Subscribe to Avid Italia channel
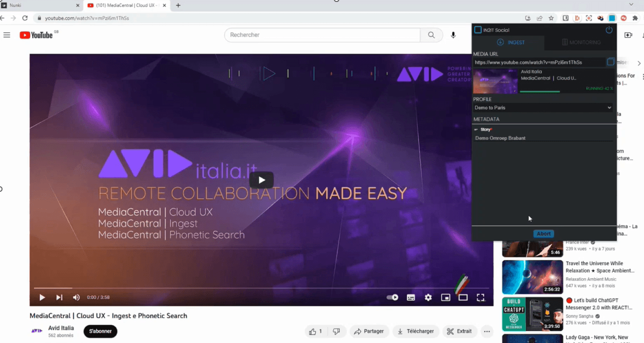Image resolution: width=644 pixels, height=343 pixels. coord(100,331)
